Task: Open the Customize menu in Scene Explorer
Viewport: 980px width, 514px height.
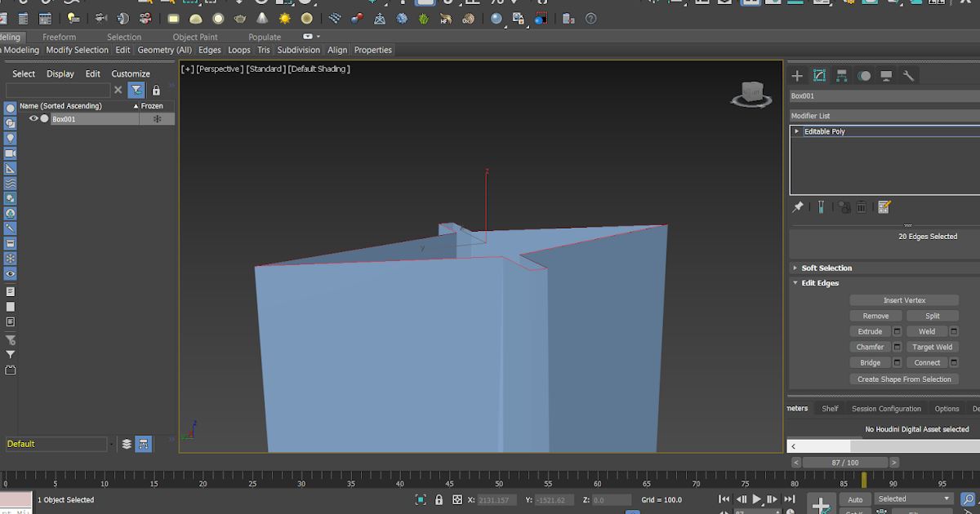Action: [x=131, y=73]
